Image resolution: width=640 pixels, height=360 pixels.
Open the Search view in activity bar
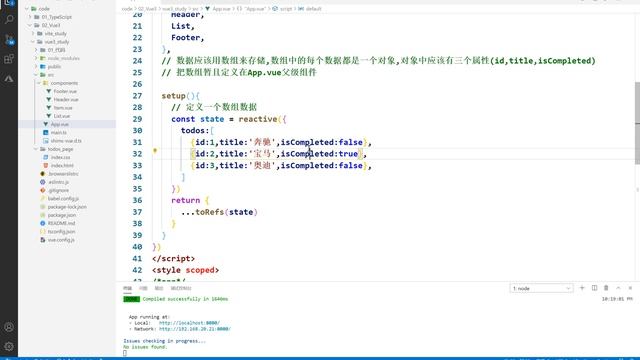coord(9,19)
